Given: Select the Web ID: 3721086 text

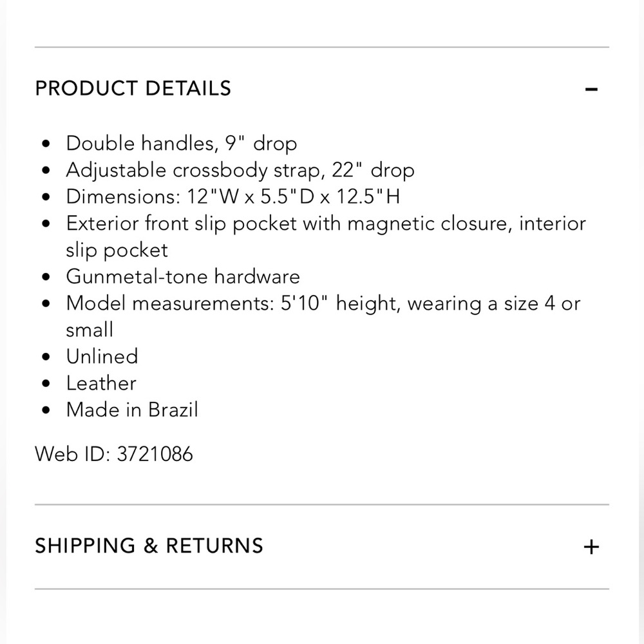Looking at the screenshot, I should pos(114,454).
